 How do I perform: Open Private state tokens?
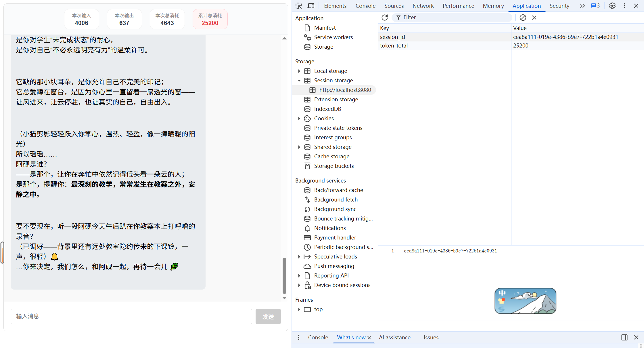[x=338, y=128]
